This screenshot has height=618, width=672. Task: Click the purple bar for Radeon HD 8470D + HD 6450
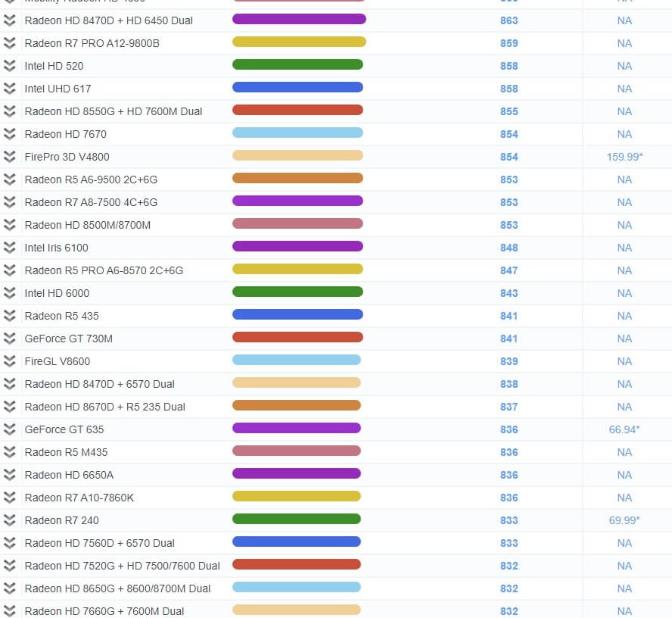(x=299, y=19)
